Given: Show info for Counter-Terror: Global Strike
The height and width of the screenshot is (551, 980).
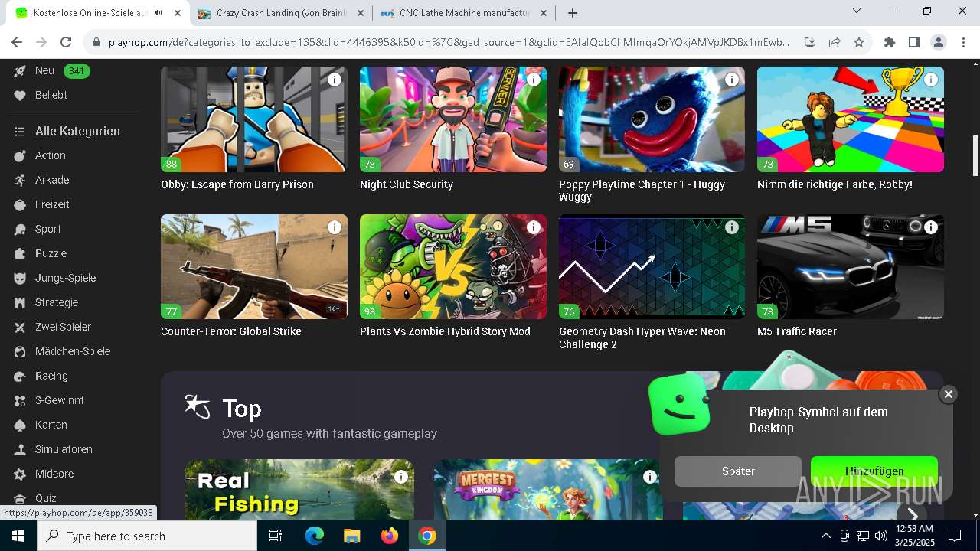Looking at the screenshot, I should (x=335, y=227).
